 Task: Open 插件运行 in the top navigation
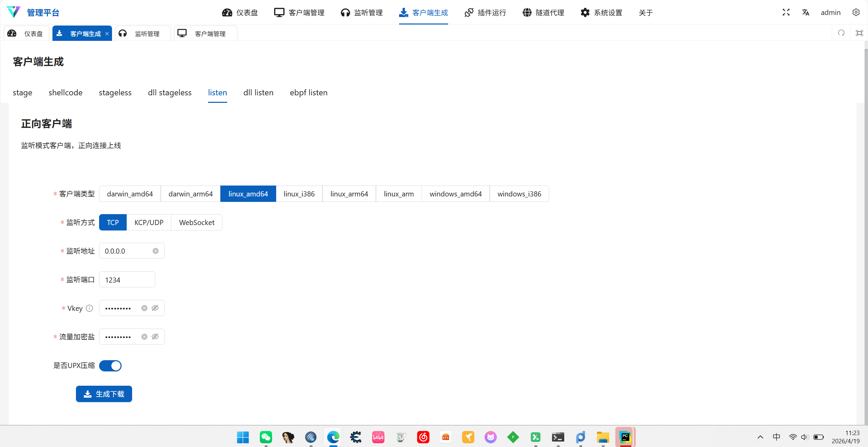(485, 13)
